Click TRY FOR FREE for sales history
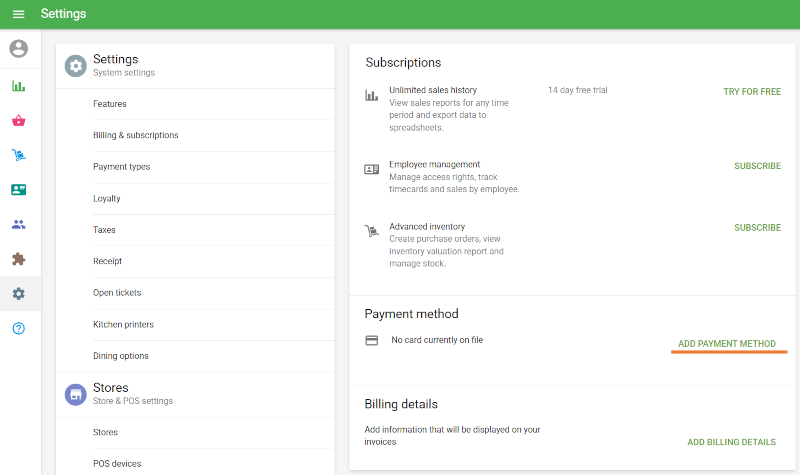800x475 pixels. 752,92
